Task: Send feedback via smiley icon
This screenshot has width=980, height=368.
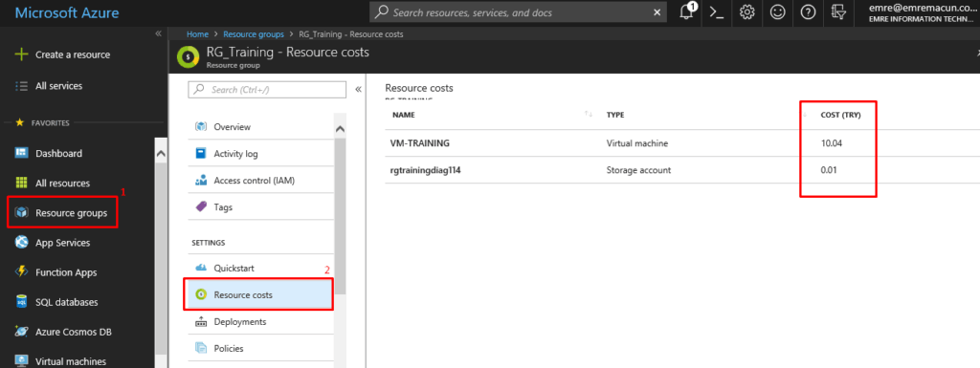Action: pos(777,12)
